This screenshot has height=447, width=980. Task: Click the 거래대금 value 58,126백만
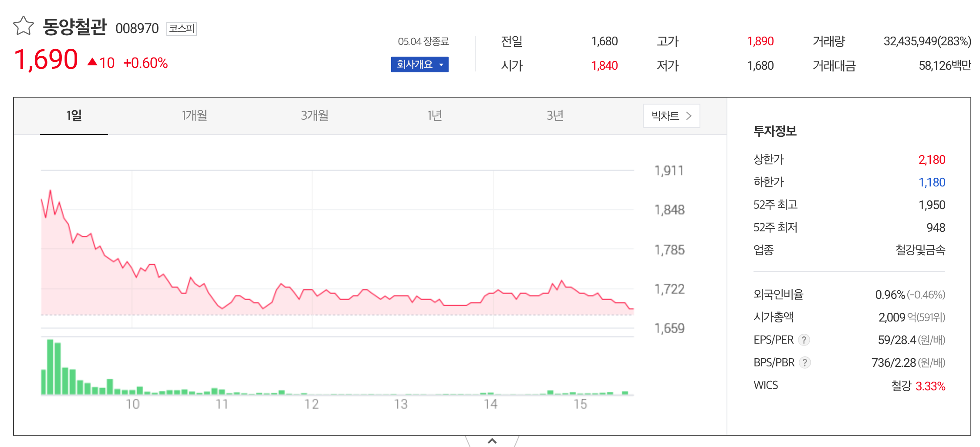945,66
